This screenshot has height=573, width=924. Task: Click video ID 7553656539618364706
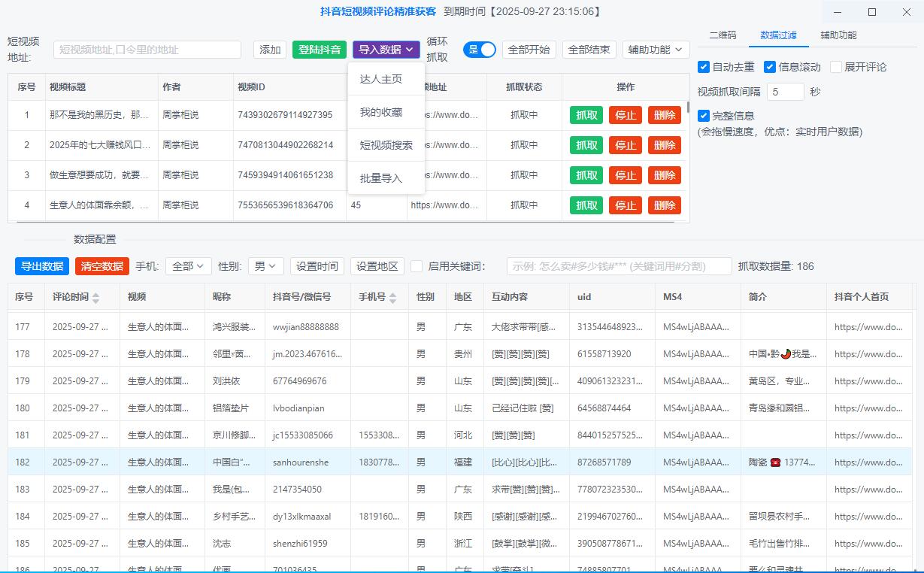point(285,205)
